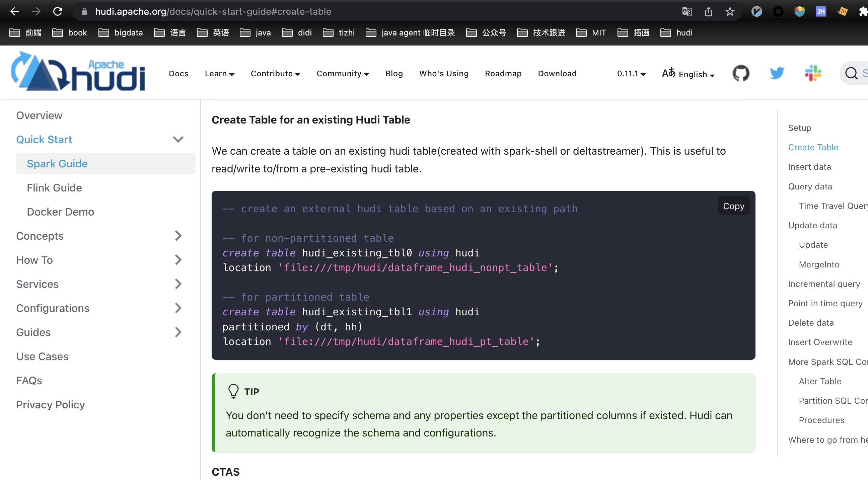Open the 前端 bookmark folder
The height and width of the screenshot is (480, 868).
coord(25,33)
